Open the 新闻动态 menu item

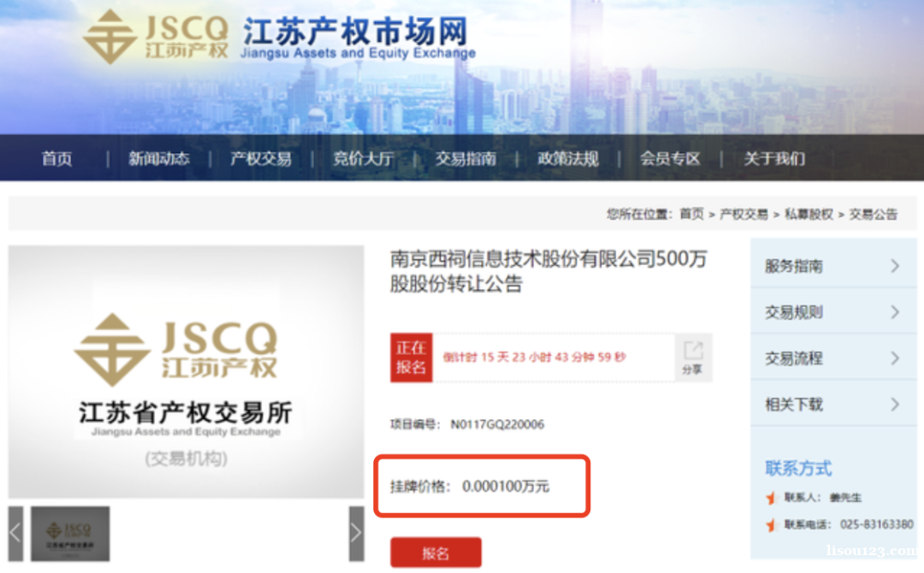click(x=159, y=158)
